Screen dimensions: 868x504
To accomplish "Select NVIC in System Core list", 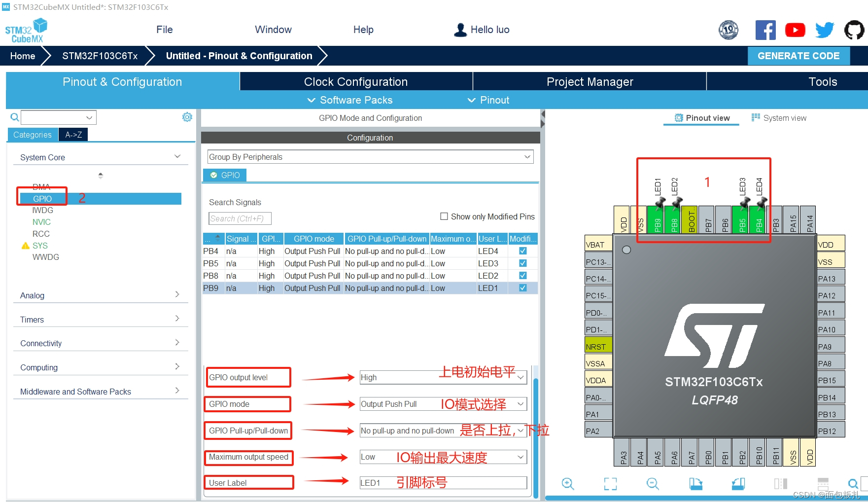I will tap(41, 222).
